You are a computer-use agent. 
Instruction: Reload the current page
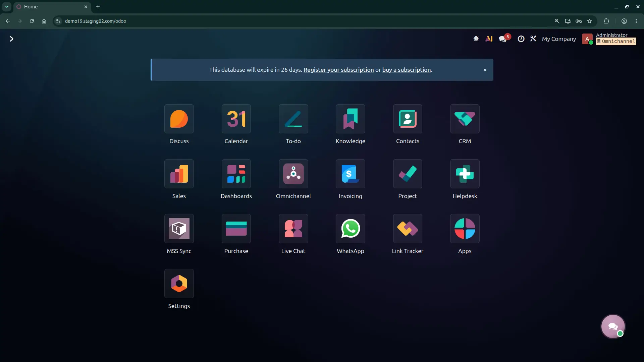[32, 21]
